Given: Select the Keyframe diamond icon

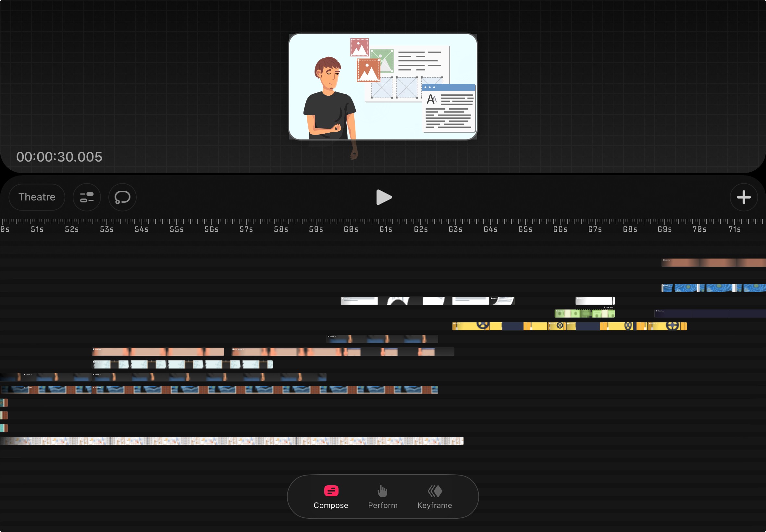Looking at the screenshot, I should pos(435,491).
